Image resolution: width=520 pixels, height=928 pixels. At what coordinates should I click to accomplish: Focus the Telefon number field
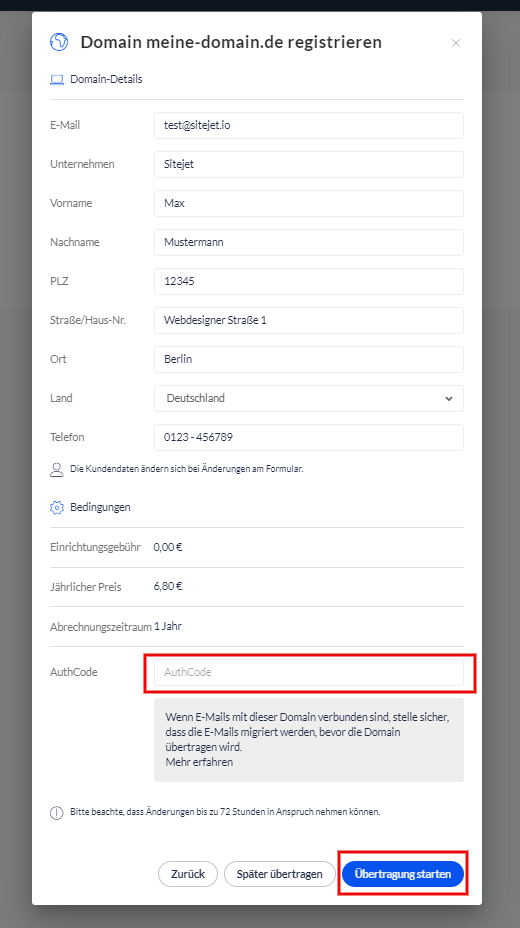coord(309,437)
